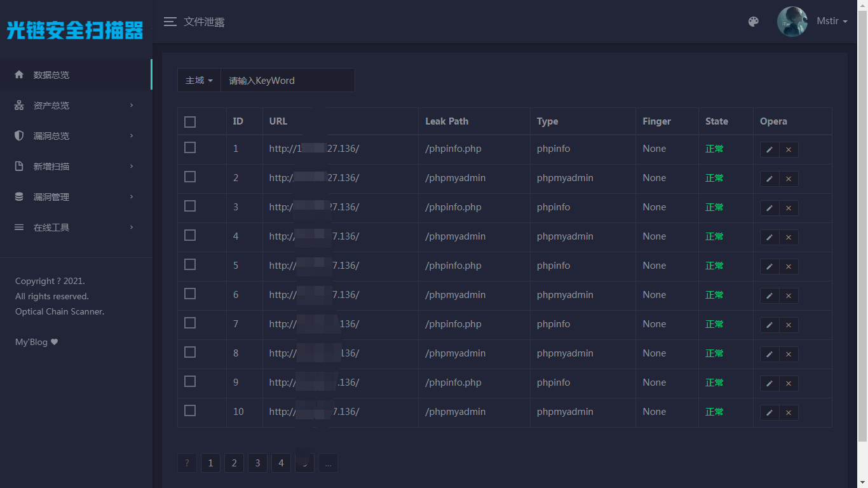Check the box for row ID 2

coord(190,177)
